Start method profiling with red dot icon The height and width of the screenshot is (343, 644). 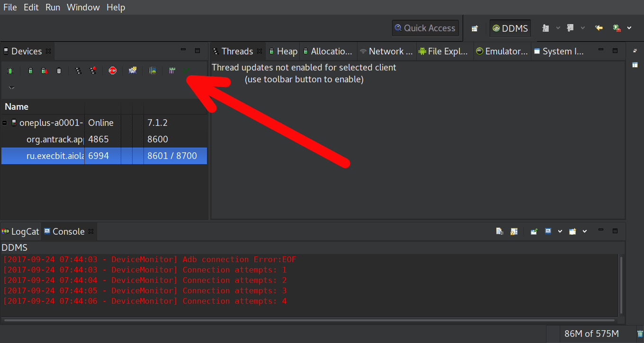coord(93,71)
